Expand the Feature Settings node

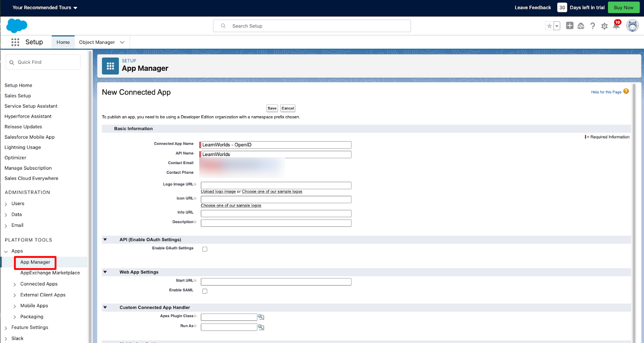pos(6,328)
